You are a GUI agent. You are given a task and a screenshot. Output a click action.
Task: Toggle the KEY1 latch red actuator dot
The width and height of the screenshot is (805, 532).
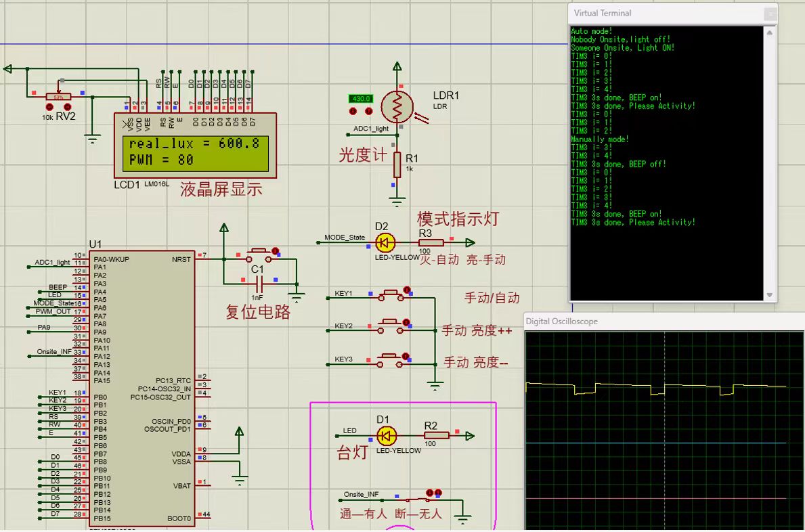pos(407,290)
